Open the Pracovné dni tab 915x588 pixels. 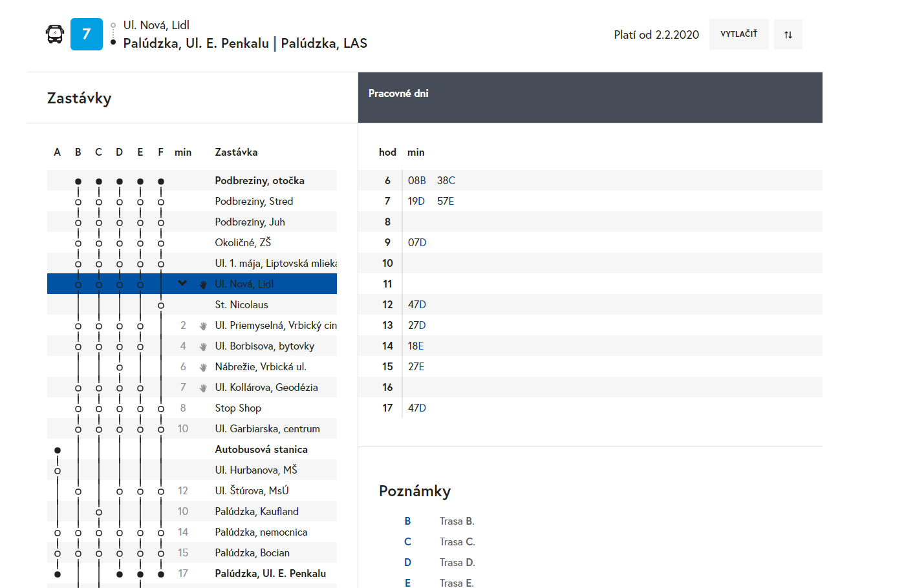point(398,94)
